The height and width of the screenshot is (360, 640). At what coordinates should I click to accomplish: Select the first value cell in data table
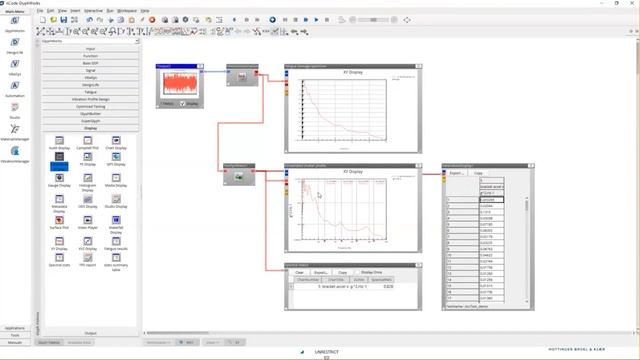click(x=491, y=200)
